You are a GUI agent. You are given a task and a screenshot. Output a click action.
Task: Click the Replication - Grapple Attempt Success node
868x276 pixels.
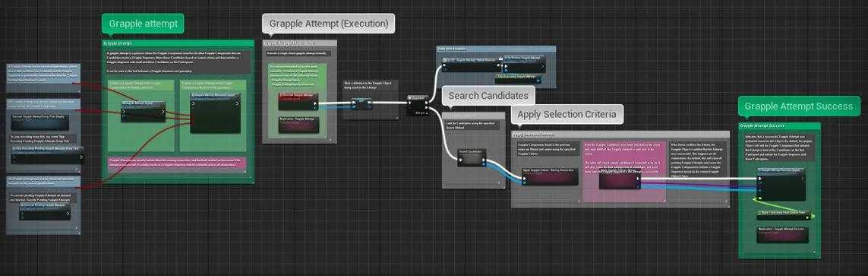pyautogui.click(x=782, y=234)
